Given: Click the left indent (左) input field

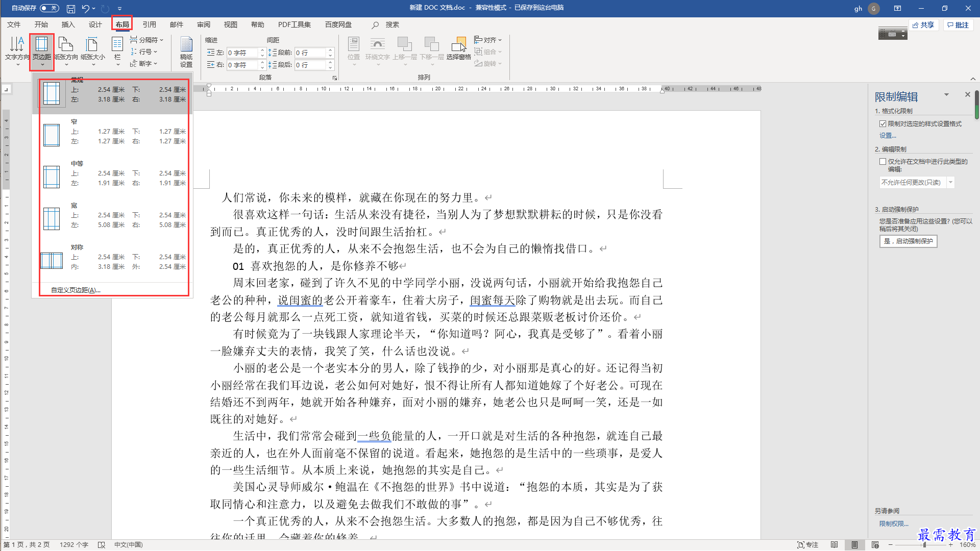Looking at the screenshot, I should coord(243,53).
